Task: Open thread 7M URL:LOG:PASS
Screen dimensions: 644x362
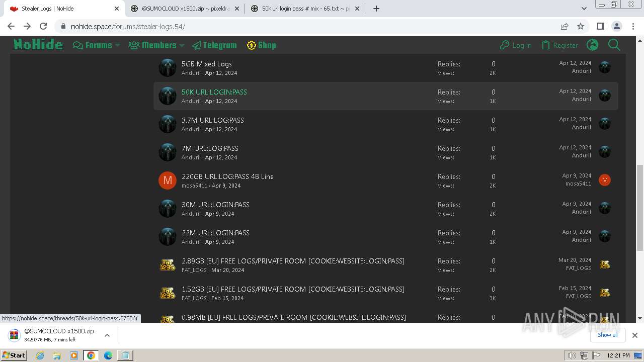Action: point(210,148)
